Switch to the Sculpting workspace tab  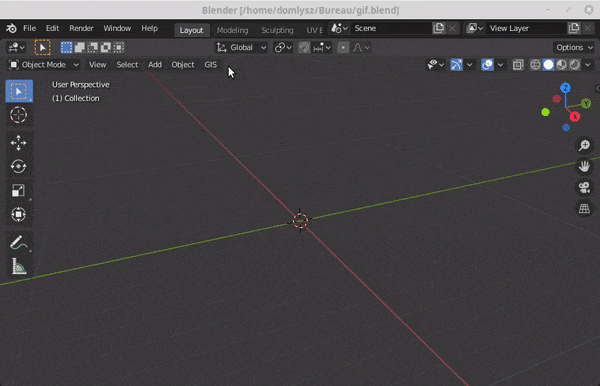coord(277,30)
